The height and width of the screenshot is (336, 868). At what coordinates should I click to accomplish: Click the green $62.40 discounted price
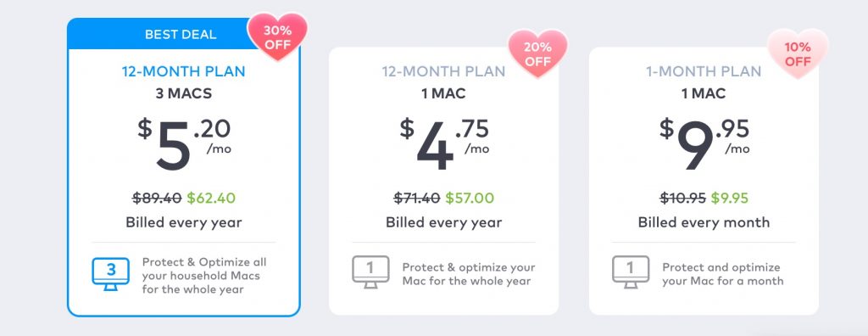coord(211,198)
